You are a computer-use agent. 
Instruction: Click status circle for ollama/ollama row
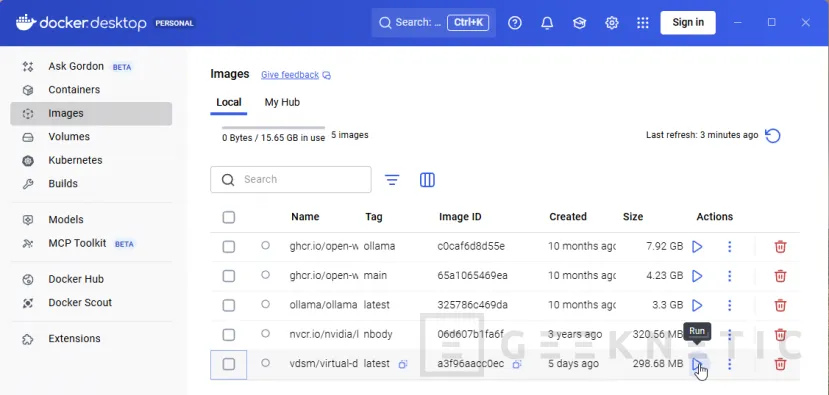pos(265,304)
